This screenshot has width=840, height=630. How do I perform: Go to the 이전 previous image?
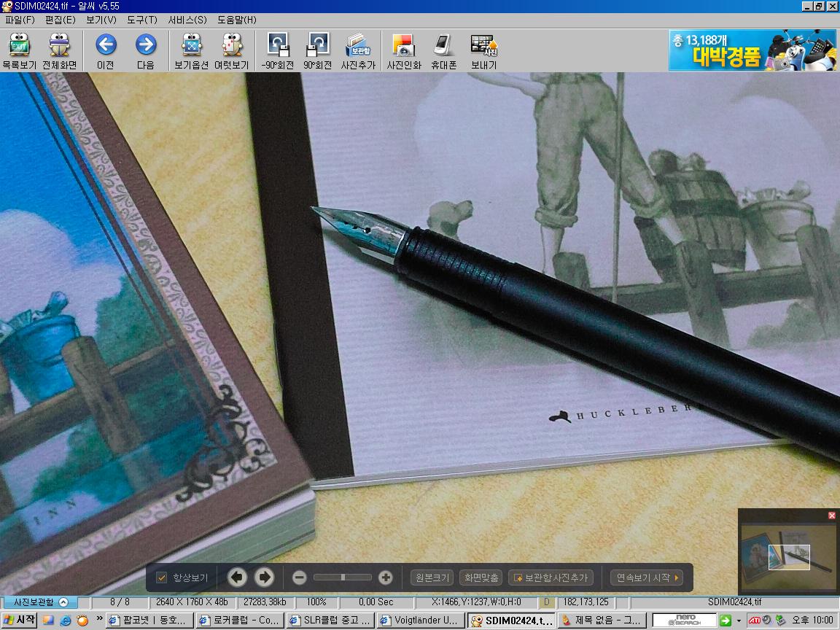point(106,51)
